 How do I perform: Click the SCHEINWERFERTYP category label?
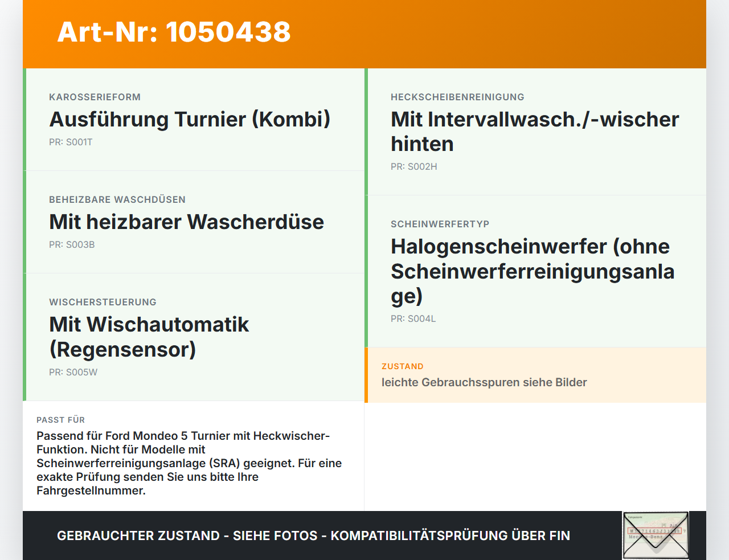[x=440, y=224]
